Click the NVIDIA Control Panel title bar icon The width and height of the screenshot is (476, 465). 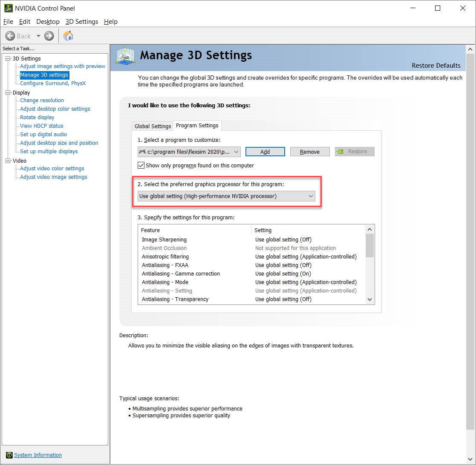(8, 8)
